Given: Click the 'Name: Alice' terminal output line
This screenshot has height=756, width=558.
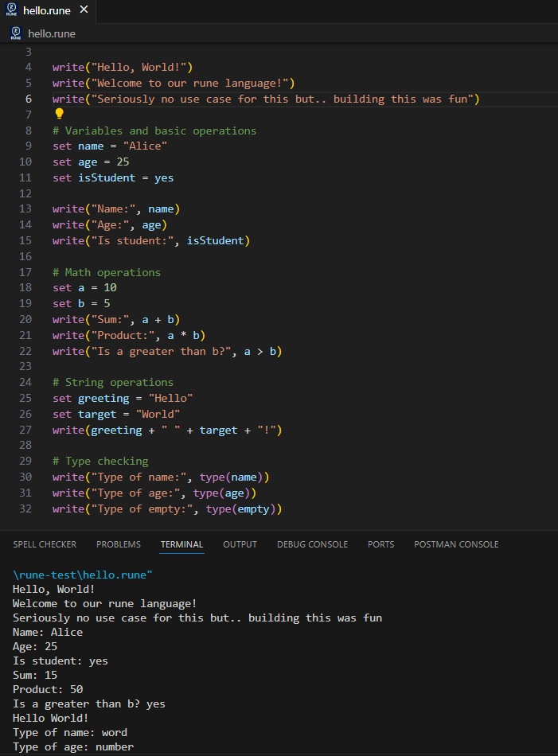Looking at the screenshot, I should [48, 632].
